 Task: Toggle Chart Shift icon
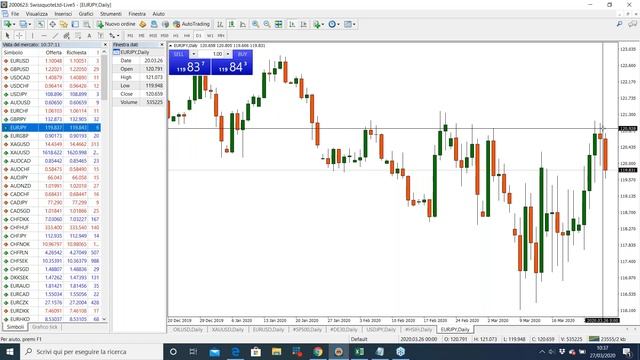tap(304, 24)
